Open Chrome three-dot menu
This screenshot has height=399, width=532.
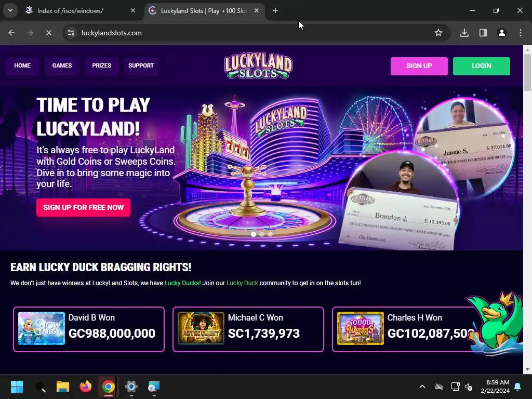pos(521,33)
